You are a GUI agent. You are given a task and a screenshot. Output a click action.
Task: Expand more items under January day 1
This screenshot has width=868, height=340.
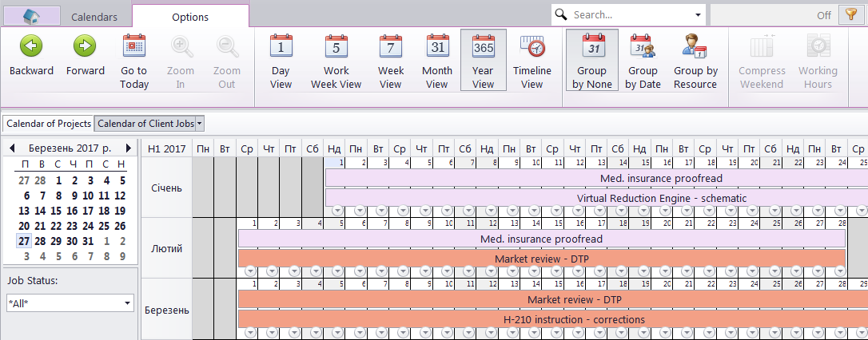pyautogui.click(x=337, y=211)
